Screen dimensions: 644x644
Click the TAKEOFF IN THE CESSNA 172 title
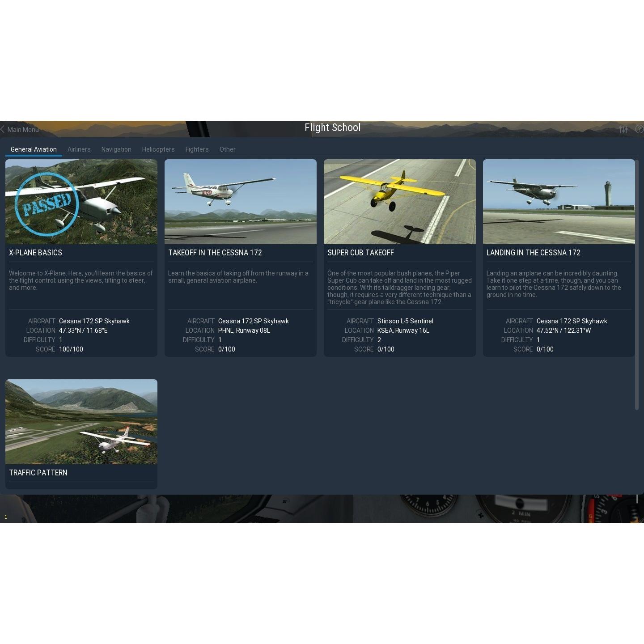(215, 253)
